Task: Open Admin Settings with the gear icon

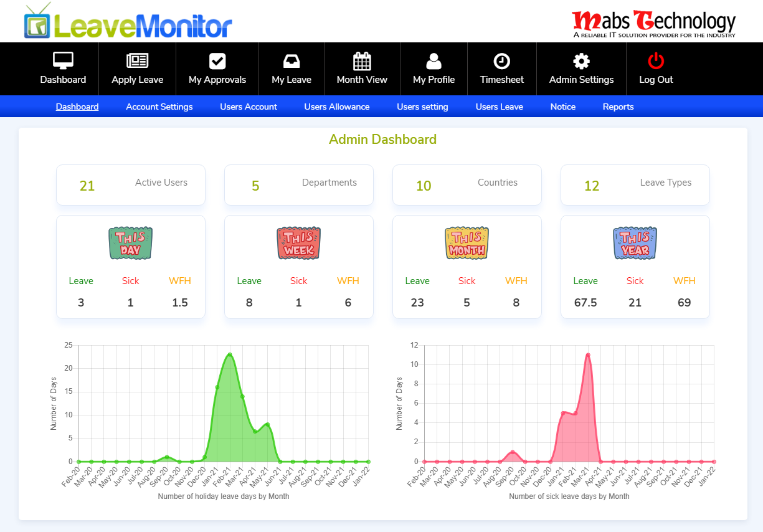Action: pos(581,60)
